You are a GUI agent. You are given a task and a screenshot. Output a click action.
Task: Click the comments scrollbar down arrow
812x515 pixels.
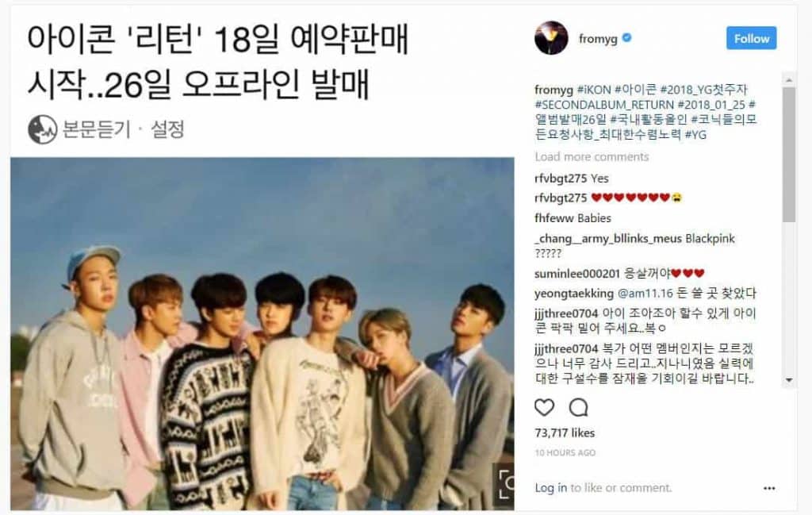[x=789, y=380]
